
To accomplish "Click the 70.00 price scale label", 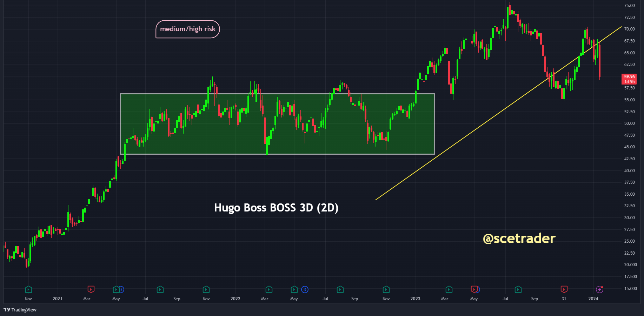I will (630, 29).
